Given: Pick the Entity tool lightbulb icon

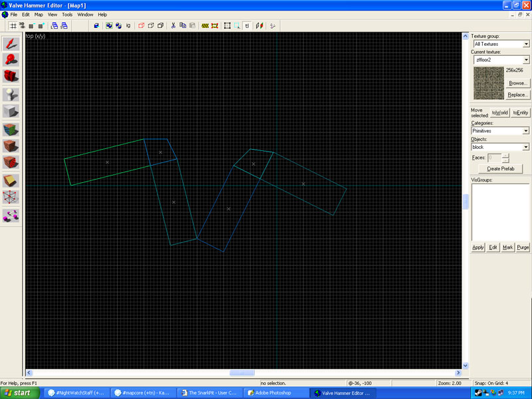Looking at the screenshot, I should [11, 95].
